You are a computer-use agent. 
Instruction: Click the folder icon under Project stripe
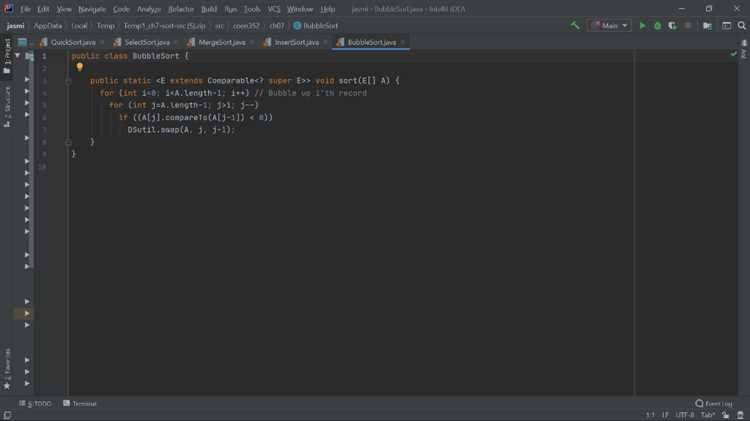point(7,71)
